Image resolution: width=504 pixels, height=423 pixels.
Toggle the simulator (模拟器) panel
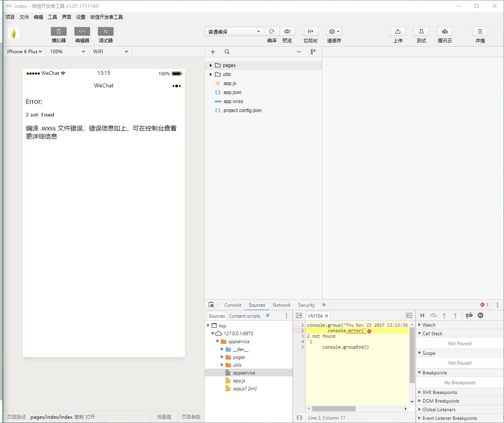[x=59, y=31]
